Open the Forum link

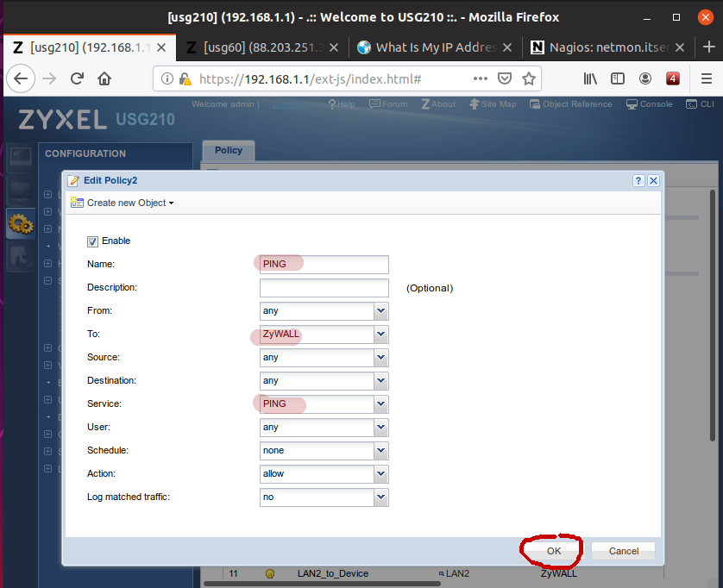tap(389, 104)
